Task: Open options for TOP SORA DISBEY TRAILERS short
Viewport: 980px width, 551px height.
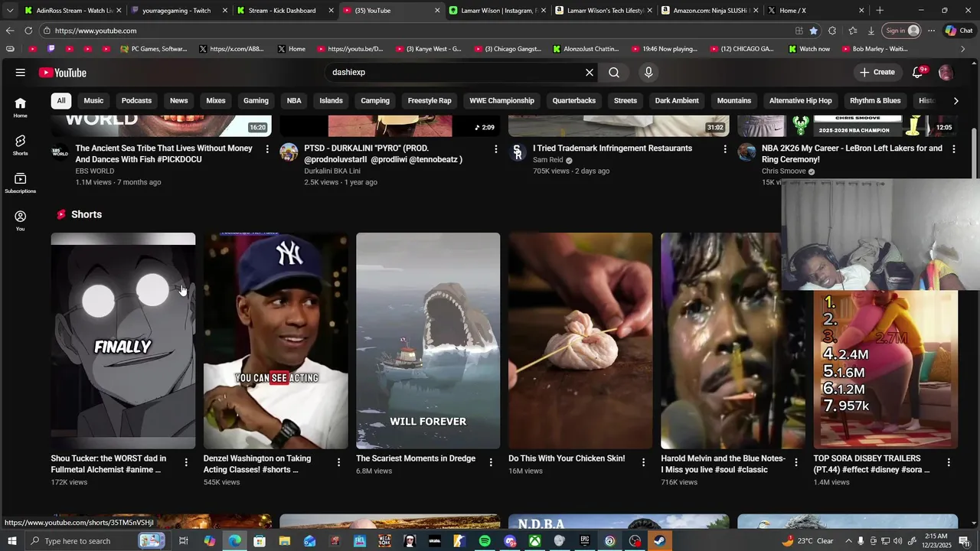Action: (949, 462)
